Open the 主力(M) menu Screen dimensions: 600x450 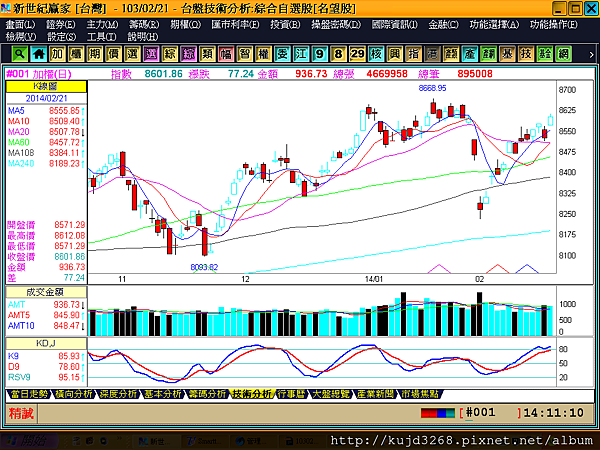pos(102,25)
